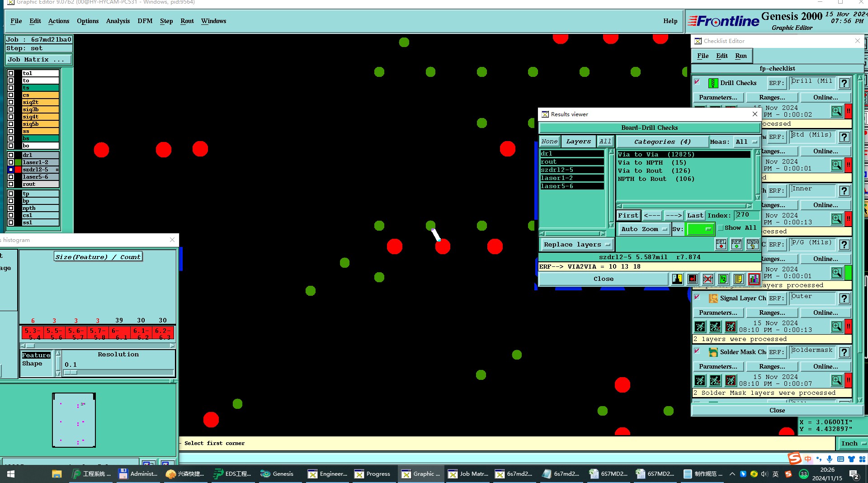This screenshot has width=868, height=483.
Task: Click the REF green dot icon
Action: click(736, 244)
